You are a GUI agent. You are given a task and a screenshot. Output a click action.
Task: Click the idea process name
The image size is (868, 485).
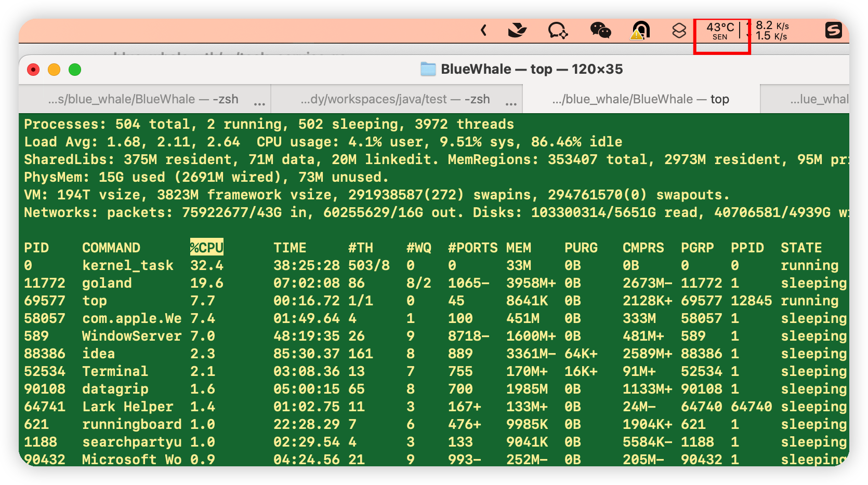99,354
